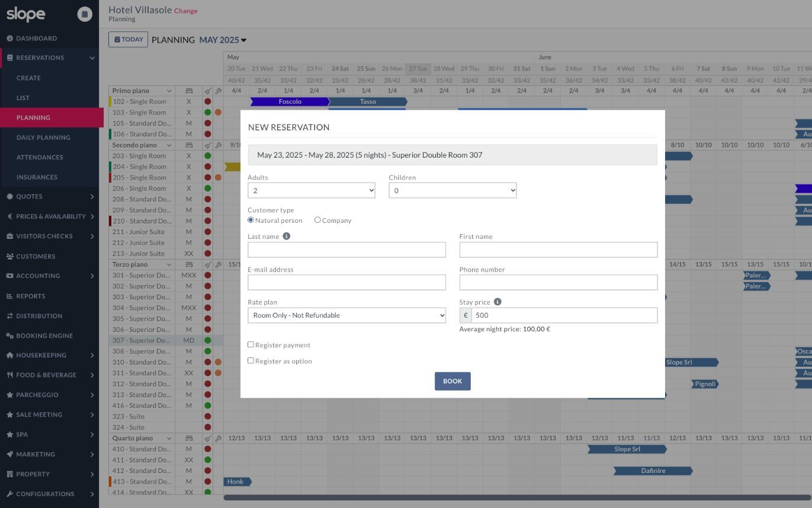Screen dimensions: 812x508
Task: Click the Food & Beverage utensils icon
Action: coord(9,375)
